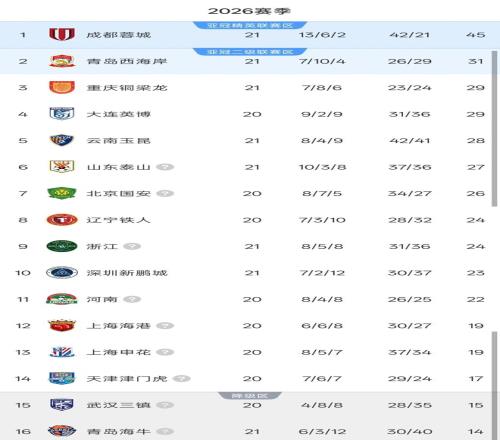Select the 重庆铜梁龙 orange badge
Screen dimensions: 500x440
click(62, 87)
